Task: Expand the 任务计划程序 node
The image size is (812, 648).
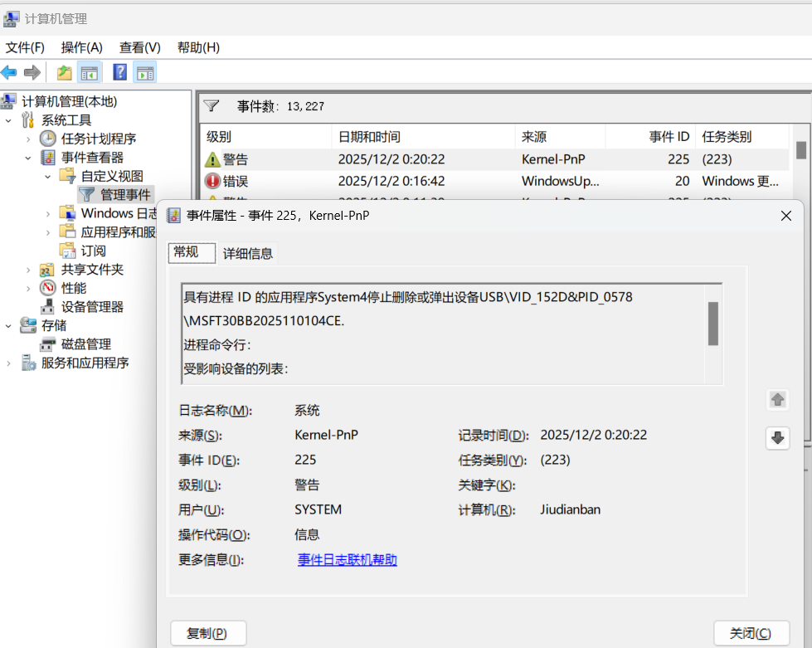Action: point(28,139)
